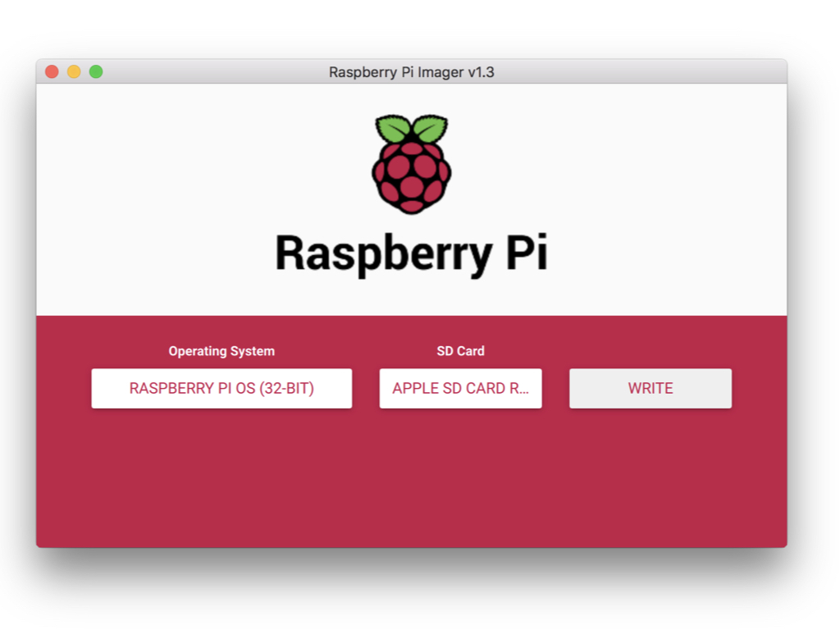
Task: Maximize the window with the green button
Action: (96, 72)
